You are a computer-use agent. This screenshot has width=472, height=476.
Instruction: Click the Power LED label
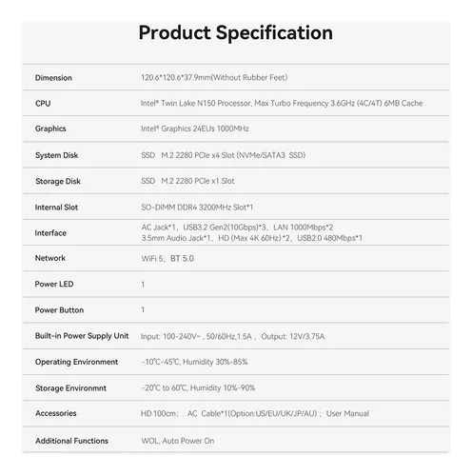(54, 284)
